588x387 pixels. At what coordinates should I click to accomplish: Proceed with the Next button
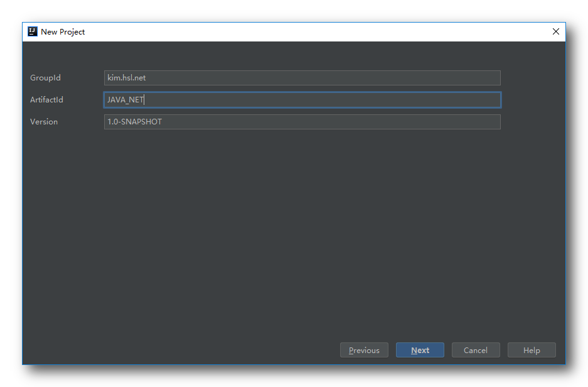coord(420,350)
